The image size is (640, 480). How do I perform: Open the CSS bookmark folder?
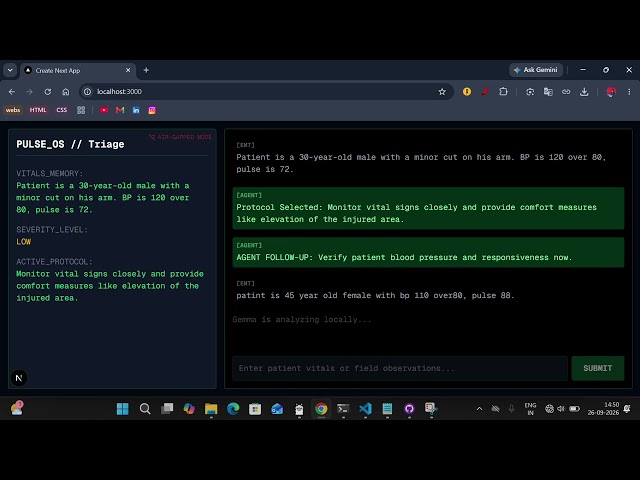62,110
